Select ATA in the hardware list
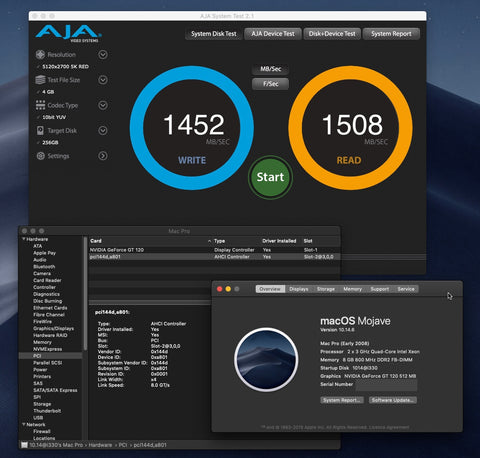This screenshot has height=458, width=480. pyautogui.click(x=38, y=246)
